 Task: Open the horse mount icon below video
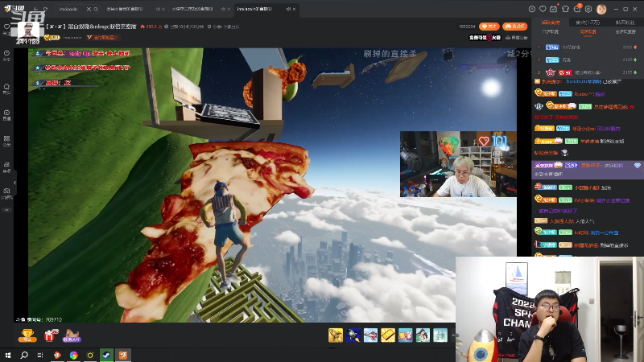tap(72, 335)
